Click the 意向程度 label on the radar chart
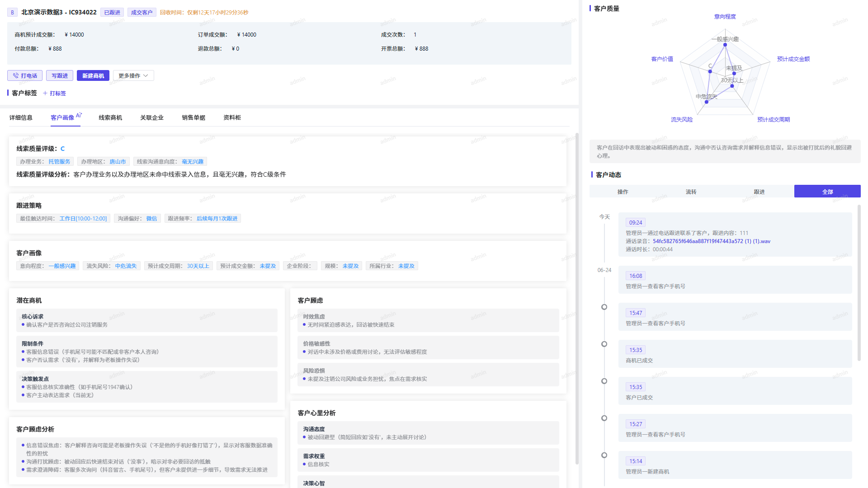The image size is (868, 488). pos(724,16)
